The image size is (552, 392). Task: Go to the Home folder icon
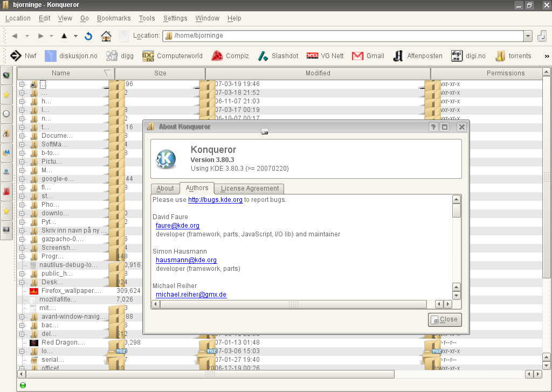[x=106, y=36]
